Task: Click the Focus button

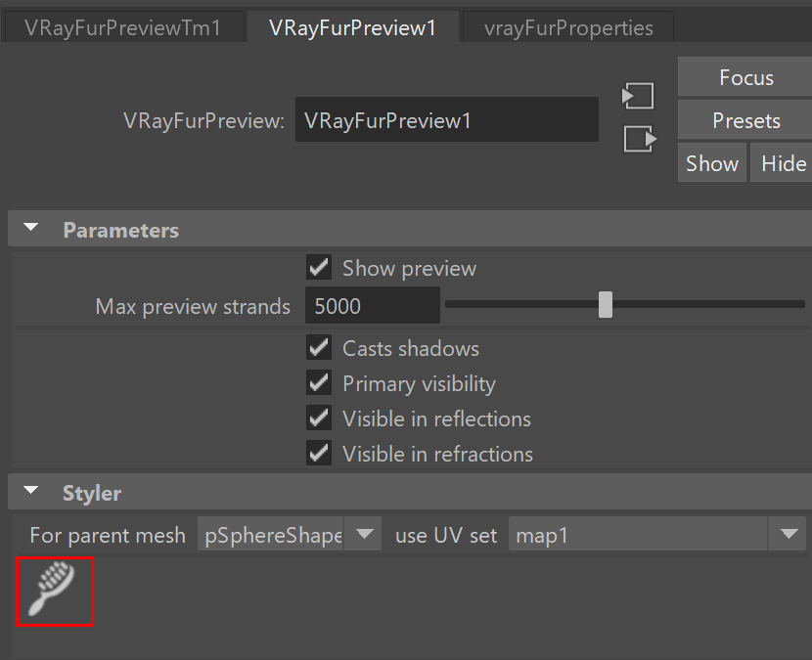Action: click(745, 77)
